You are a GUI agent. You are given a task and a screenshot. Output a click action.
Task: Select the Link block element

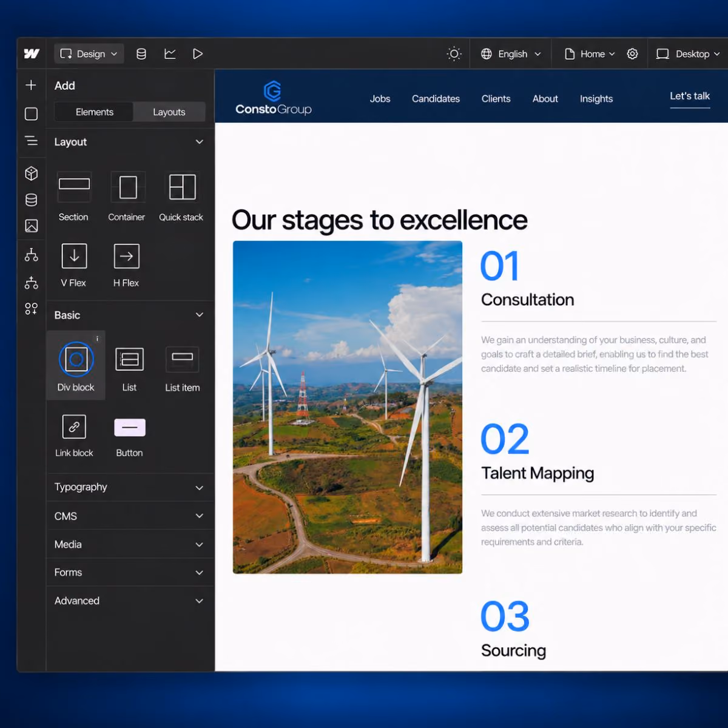point(74,436)
